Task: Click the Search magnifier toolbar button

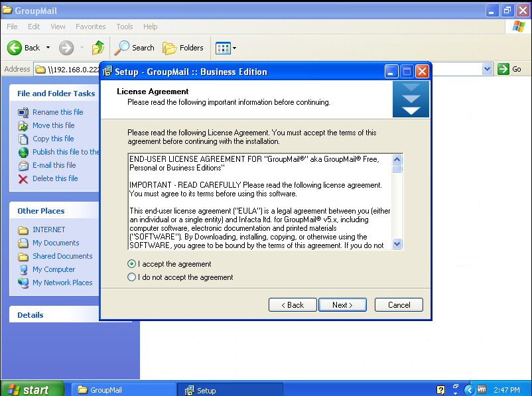Action: tap(134, 48)
